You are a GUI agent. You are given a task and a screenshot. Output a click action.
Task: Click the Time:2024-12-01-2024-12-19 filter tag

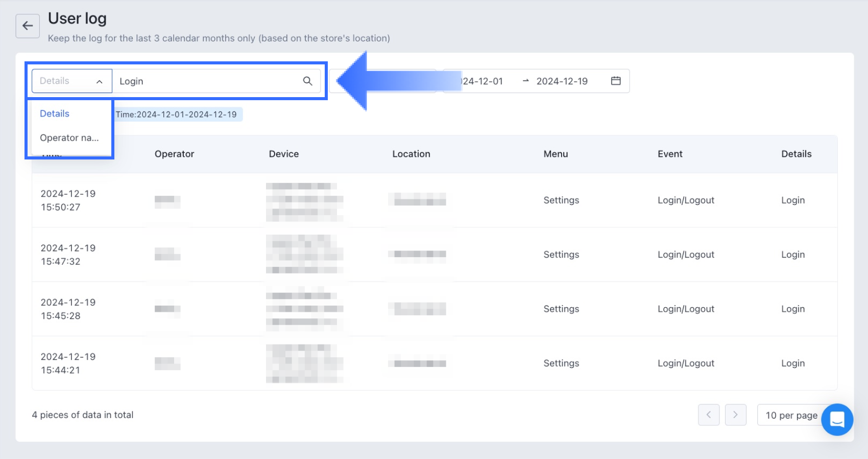tap(176, 114)
